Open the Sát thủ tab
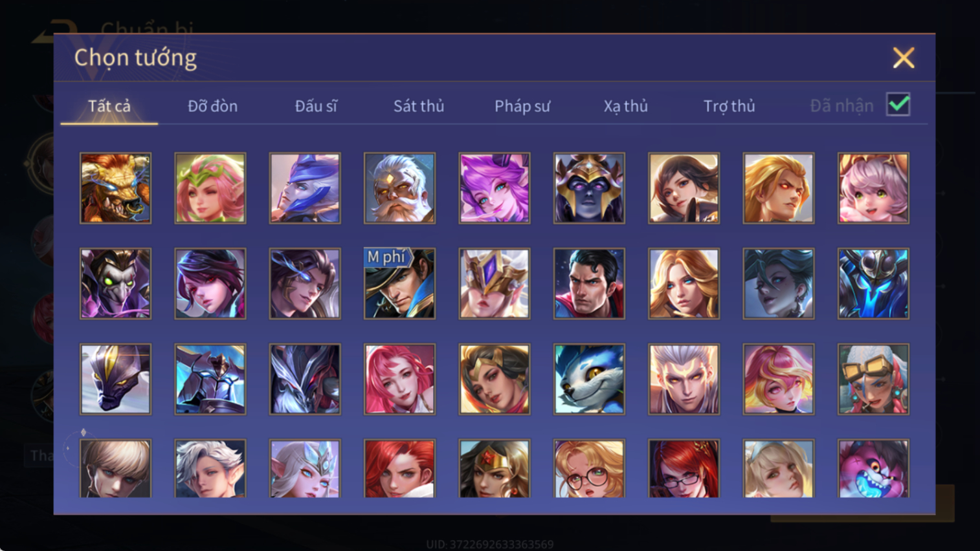This screenshot has height=551, width=980. [419, 106]
